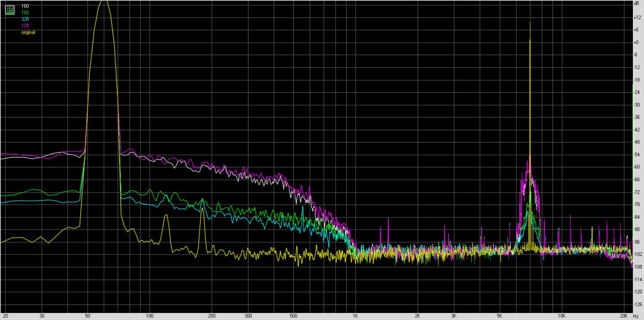Click the "3K" frequency axis label
644x320 pixels.
pos(453,316)
